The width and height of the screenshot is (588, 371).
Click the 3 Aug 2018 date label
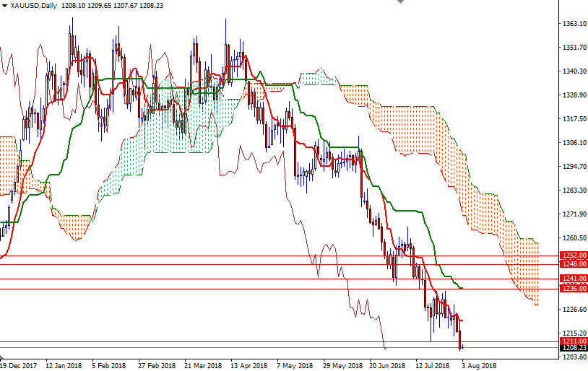click(x=480, y=365)
